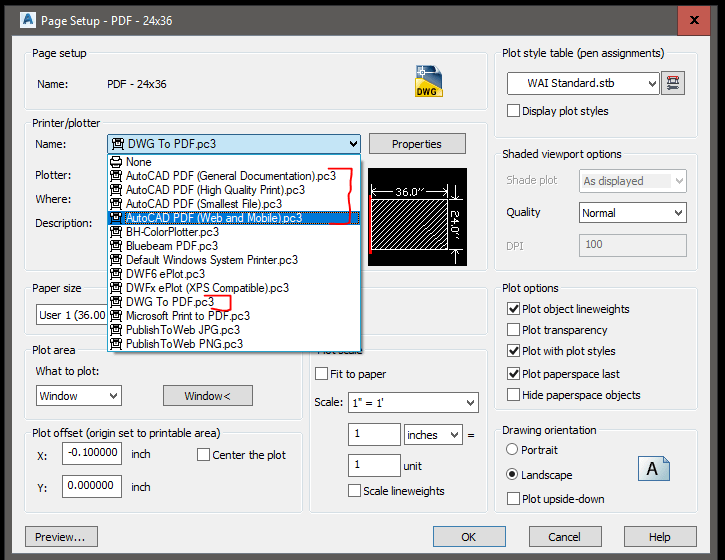This screenshot has height=560, width=725.
Task: Select Microsoft Print to PDF.pc3
Action: point(234,316)
